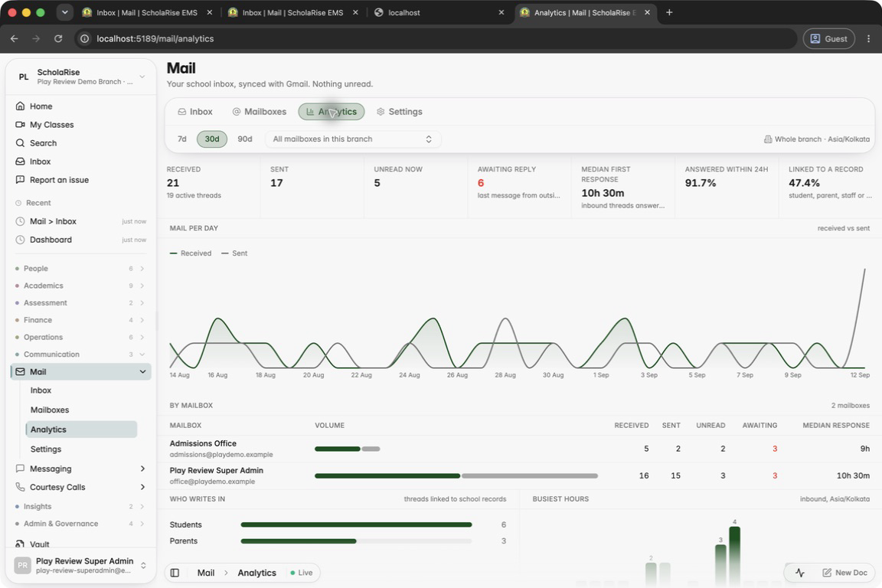Open My Classes in sidebar
Image resolution: width=882 pixels, height=588 pixels.
point(51,124)
